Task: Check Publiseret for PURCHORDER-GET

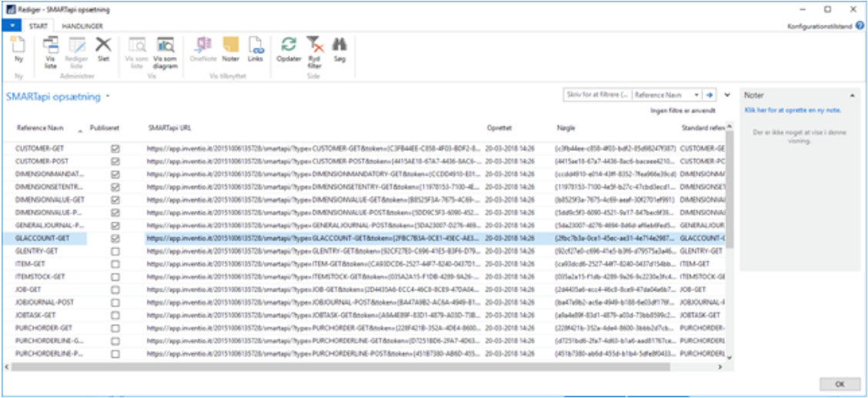Action: point(115,327)
